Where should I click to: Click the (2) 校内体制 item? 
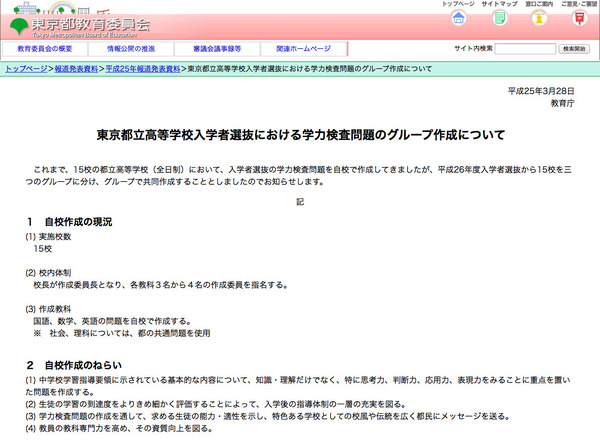tap(48, 273)
